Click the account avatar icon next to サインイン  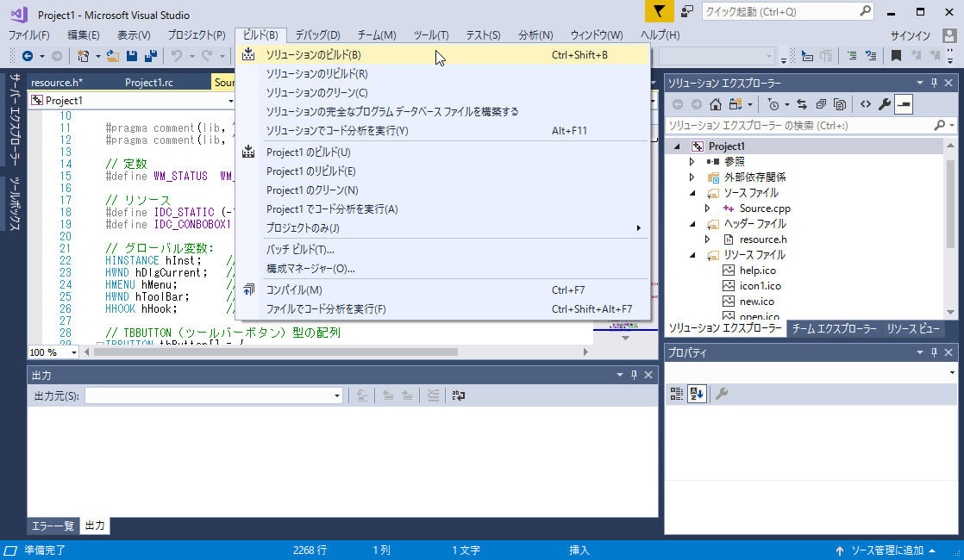pos(950,35)
